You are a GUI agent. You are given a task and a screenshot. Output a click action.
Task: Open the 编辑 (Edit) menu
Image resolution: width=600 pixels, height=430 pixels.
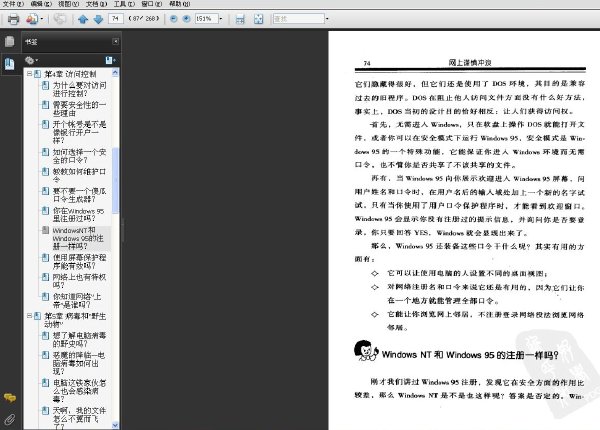pyautogui.click(x=41, y=4)
